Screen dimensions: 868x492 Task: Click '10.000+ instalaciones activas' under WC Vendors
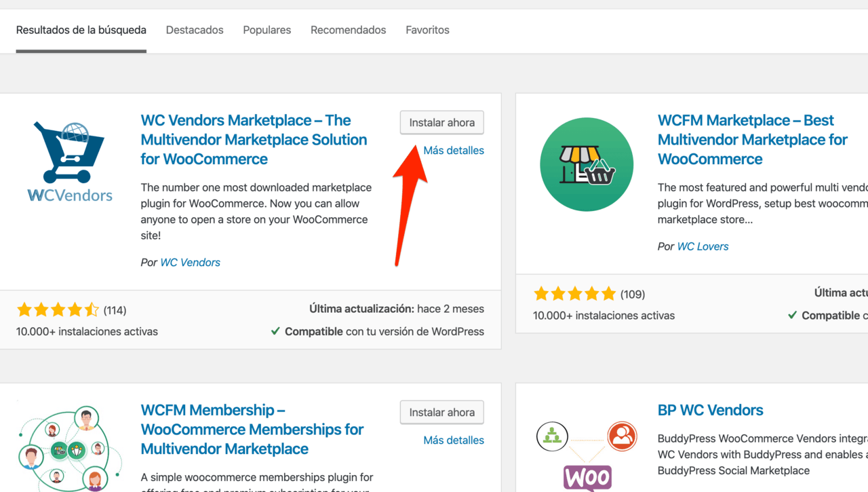pyautogui.click(x=87, y=332)
